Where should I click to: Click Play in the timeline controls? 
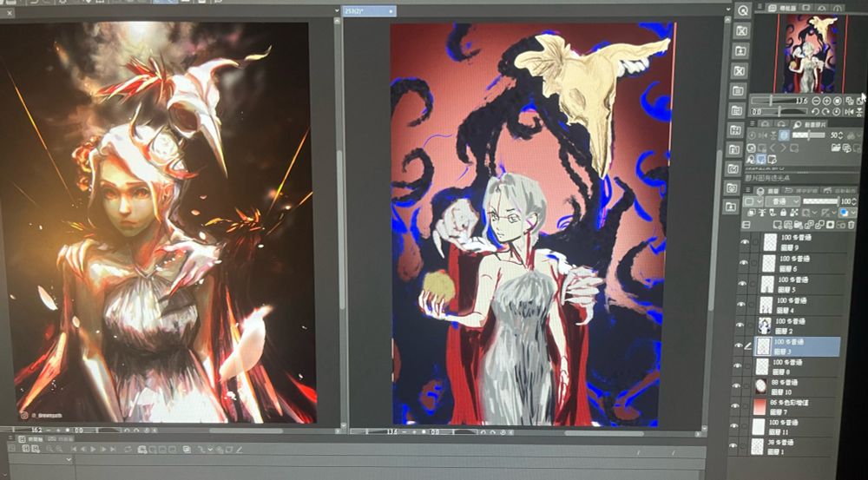pos(93,449)
